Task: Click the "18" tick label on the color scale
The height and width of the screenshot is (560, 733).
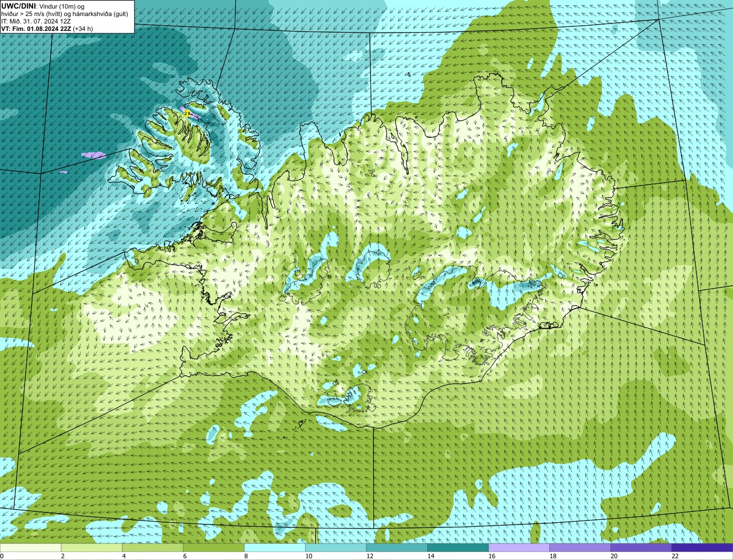Action: 553,556
